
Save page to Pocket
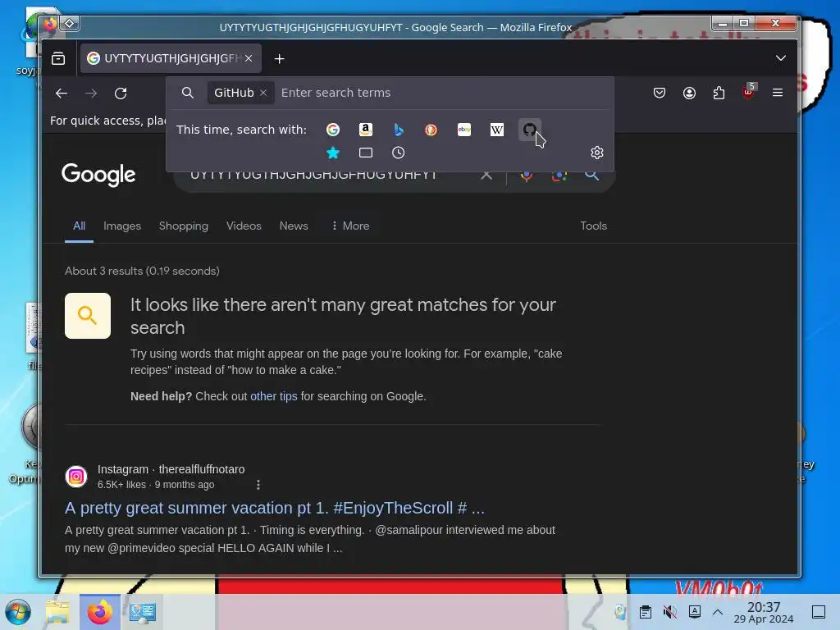660,94
